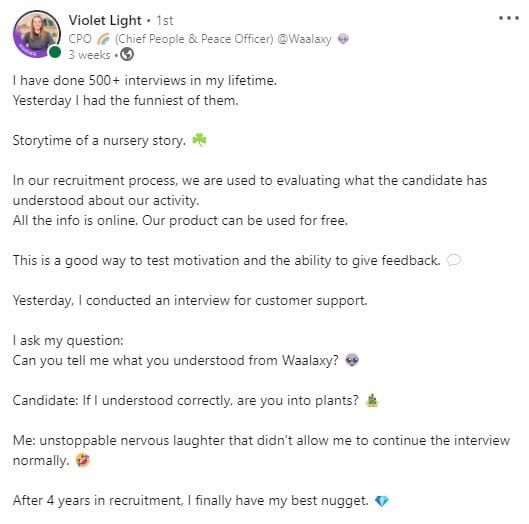This screenshot has height=524, width=529.
Task: Click the potted plant emoji
Action: tap(372, 400)
